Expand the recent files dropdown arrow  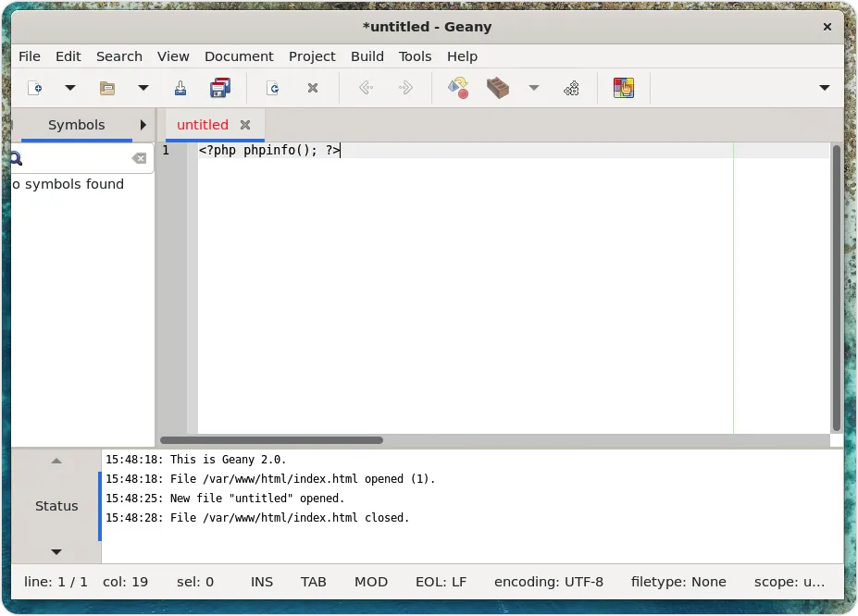pyautogui.click(x=143, y=88)
